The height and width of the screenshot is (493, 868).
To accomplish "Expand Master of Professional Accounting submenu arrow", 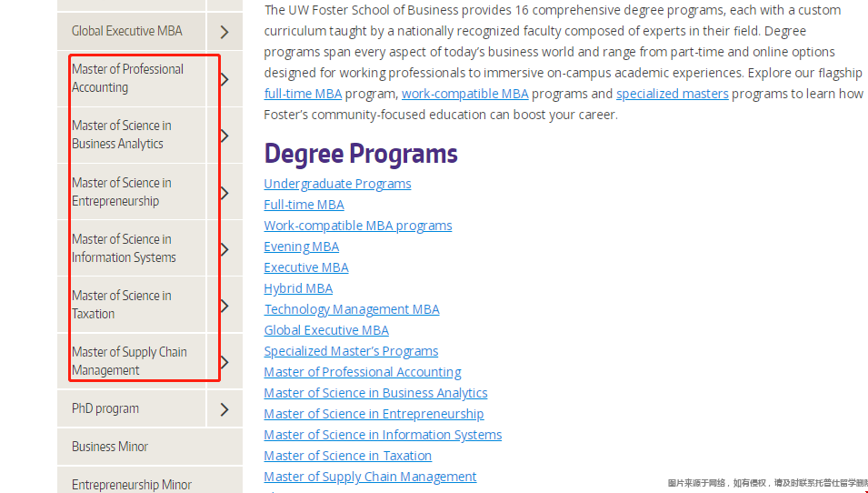I will click(x=224, y=79).
